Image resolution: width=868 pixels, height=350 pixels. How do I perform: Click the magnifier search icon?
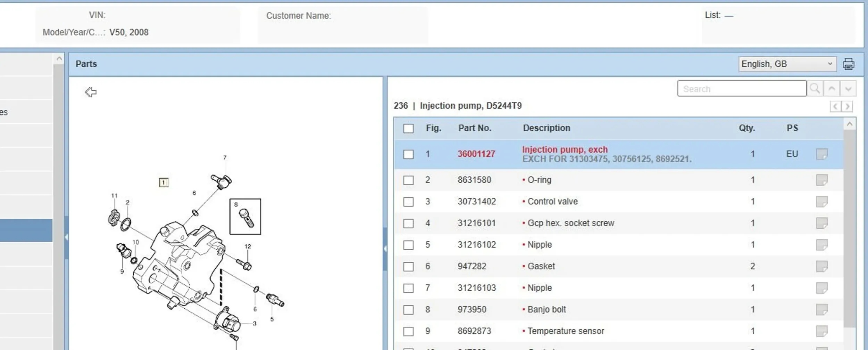pos(815,89)
